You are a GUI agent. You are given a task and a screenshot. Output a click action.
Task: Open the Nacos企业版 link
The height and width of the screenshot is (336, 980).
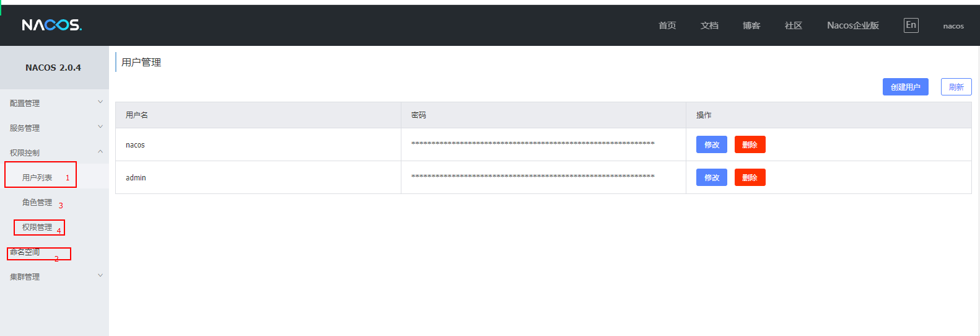click(853, 25)
